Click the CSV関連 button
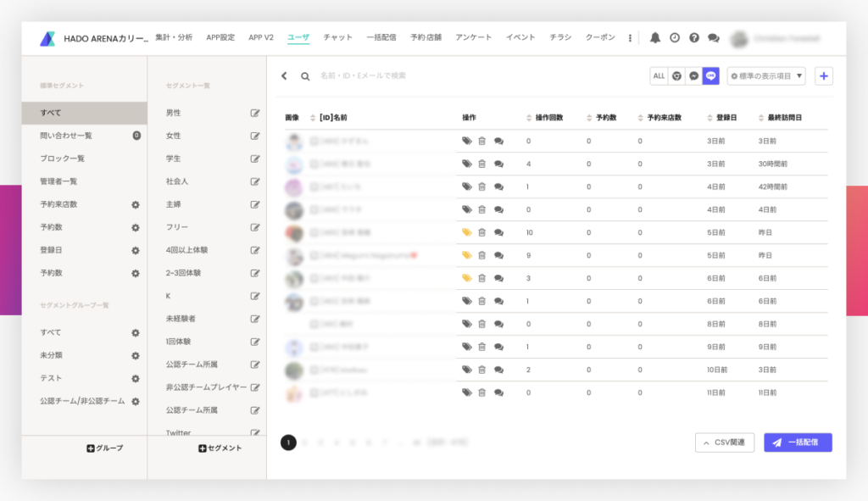 [x=724, y=443]
